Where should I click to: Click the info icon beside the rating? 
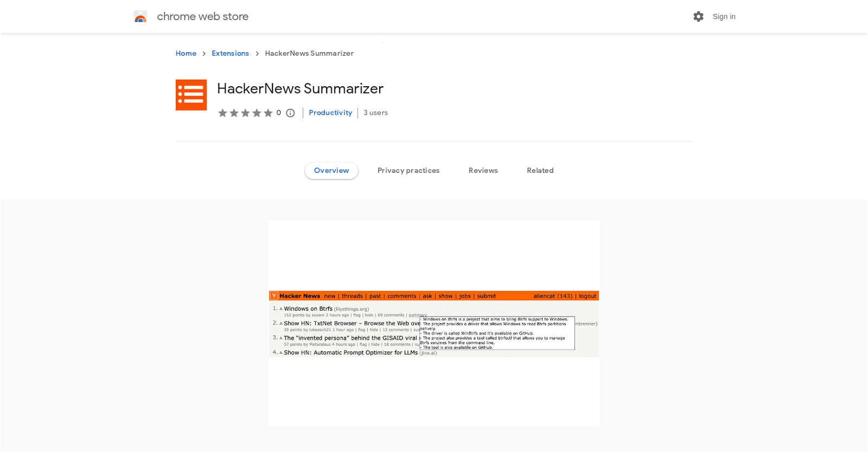point(290,113)
